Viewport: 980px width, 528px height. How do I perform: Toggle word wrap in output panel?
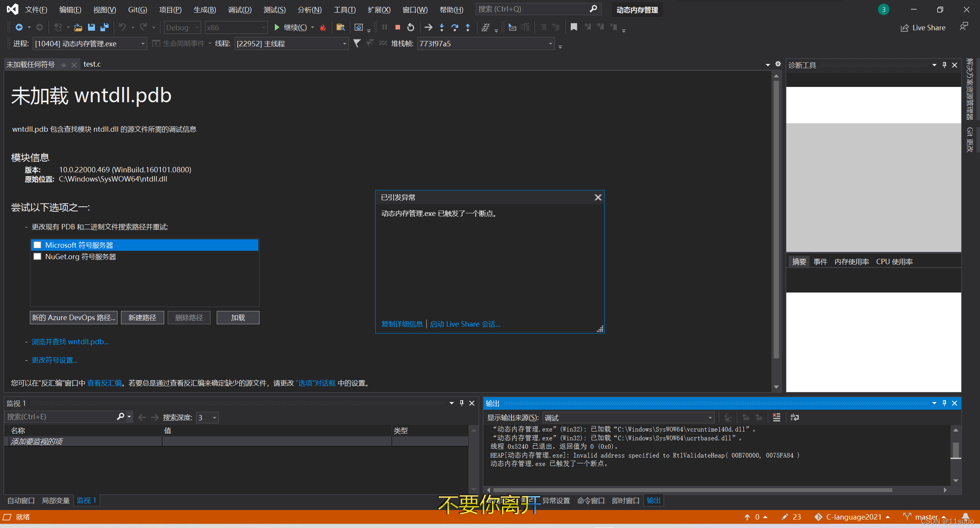[x=795, y=417]
